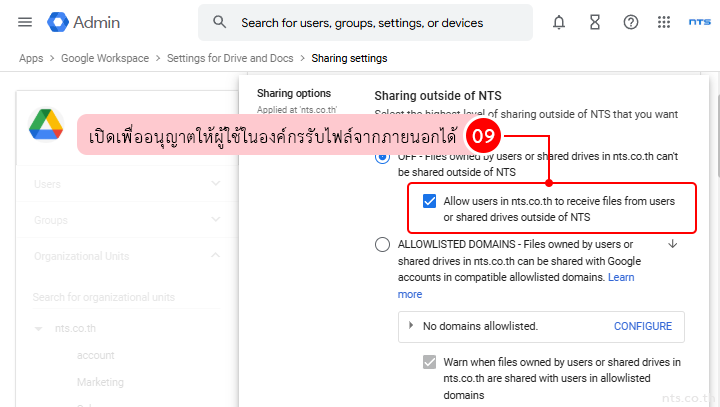Open the Learn more link
This screenshot has width=720, height=407.
620,277
